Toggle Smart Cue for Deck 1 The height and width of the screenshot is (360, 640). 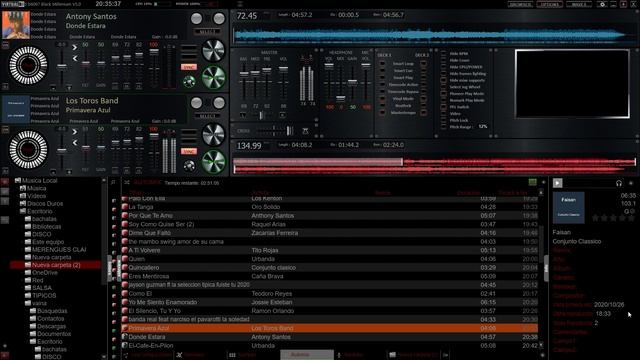(382, 71)
